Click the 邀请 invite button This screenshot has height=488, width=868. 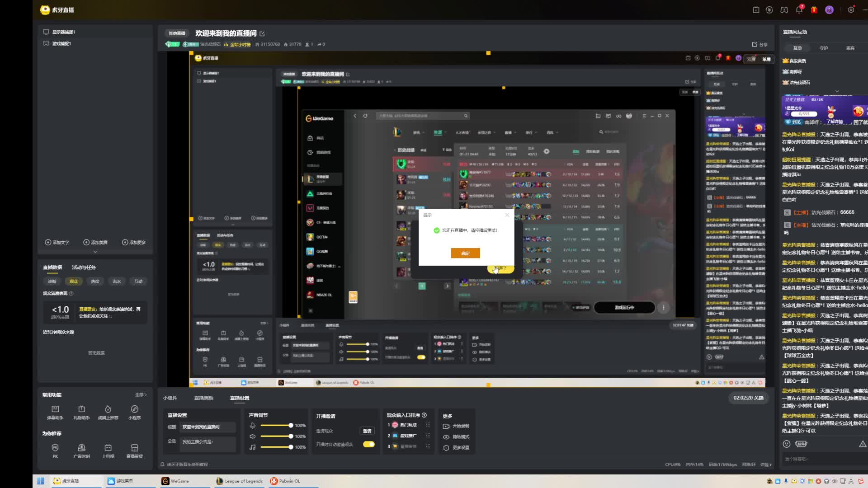pyautogui.click(x=367, y=431)
